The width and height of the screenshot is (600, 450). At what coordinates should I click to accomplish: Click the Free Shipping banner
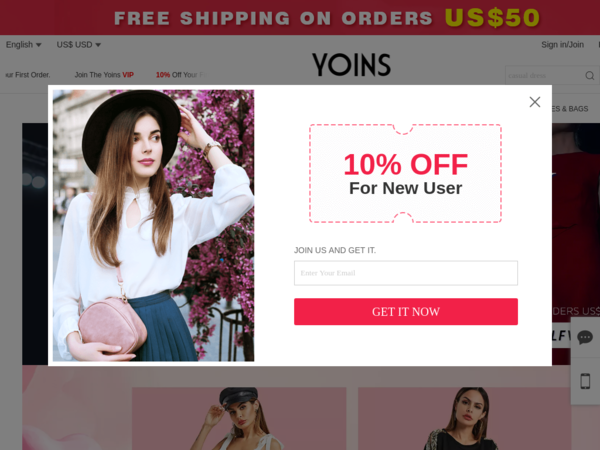click(x=300, y=18)
